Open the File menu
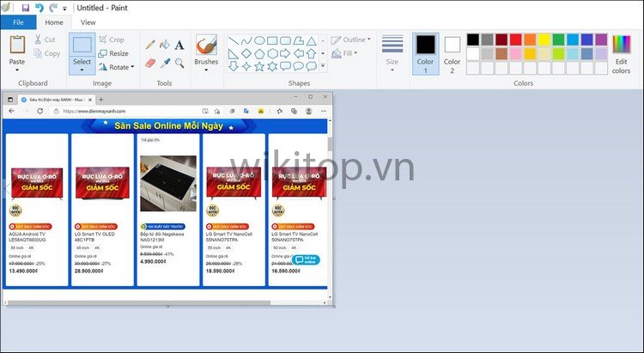Viewport: 644px width, 353px height. [x=18, y=22]
